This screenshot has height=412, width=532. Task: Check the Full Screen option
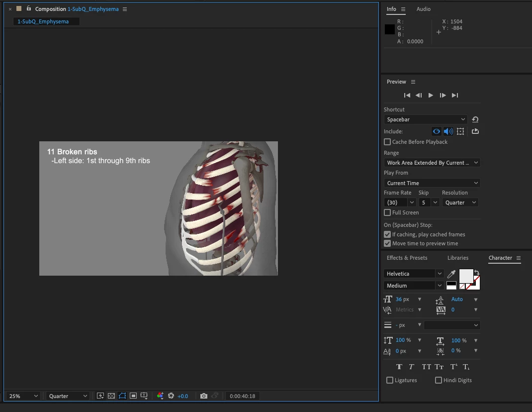coord(387,212)
